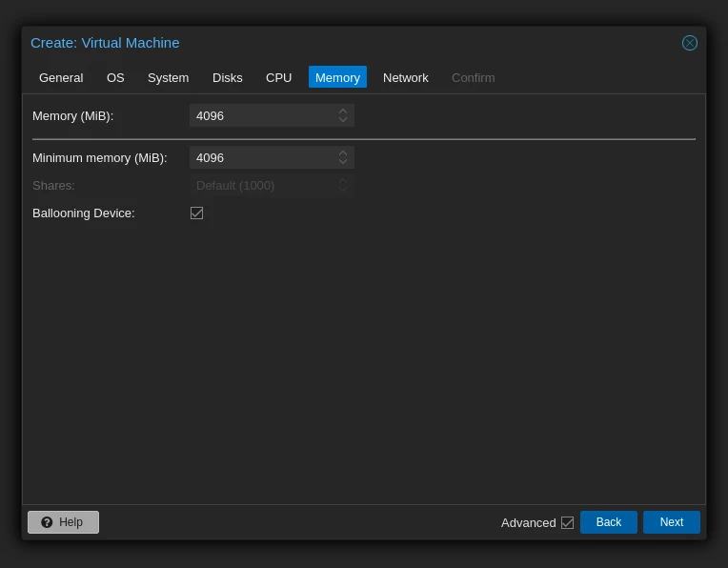
Task: Increase Minimum memory with up arrow
Action: pyautogui.click(x=343, y=152)
